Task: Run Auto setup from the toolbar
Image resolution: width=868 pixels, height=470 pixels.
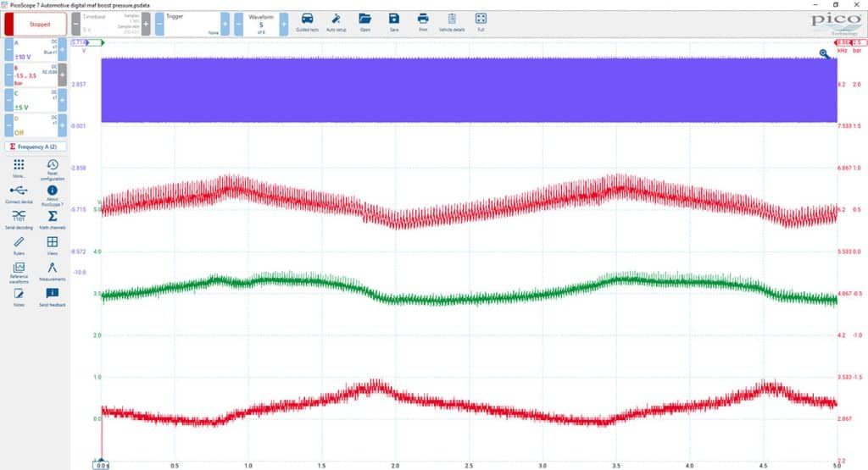Action: (x=336, y=23)
